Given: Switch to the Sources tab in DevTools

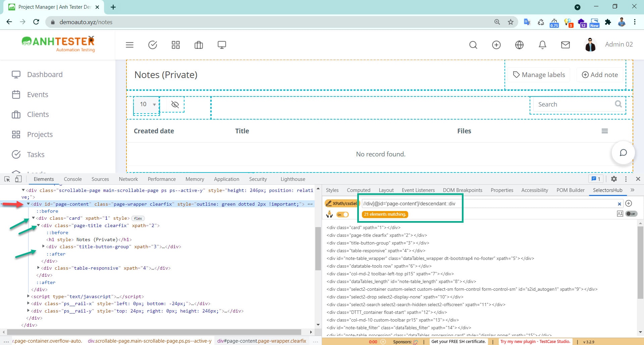Looking at the screenshot, I should click(100, 179).
